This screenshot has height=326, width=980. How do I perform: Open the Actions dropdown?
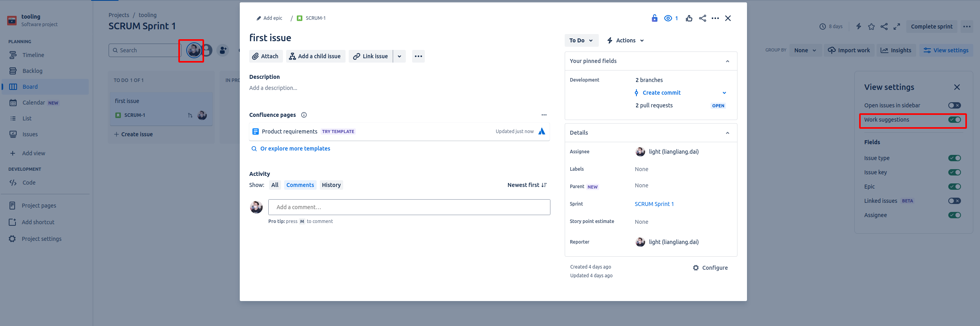click(626, 40)
